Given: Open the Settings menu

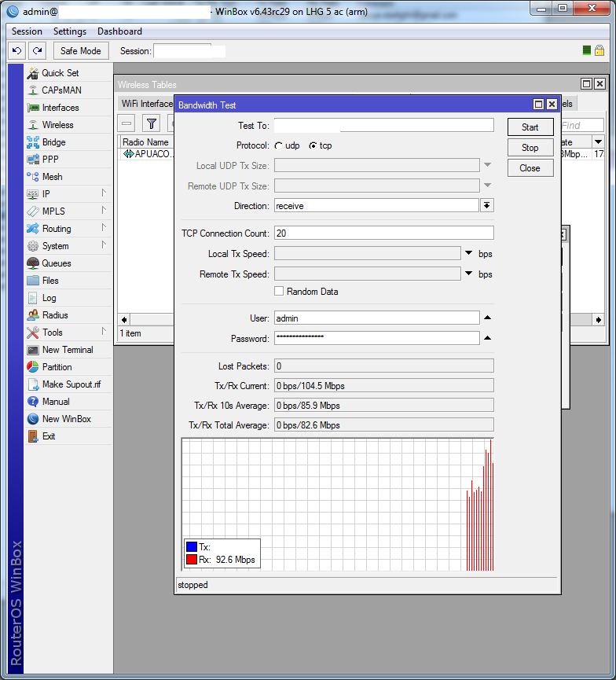Looking at the screenshot, I should [x=70, y=31].
